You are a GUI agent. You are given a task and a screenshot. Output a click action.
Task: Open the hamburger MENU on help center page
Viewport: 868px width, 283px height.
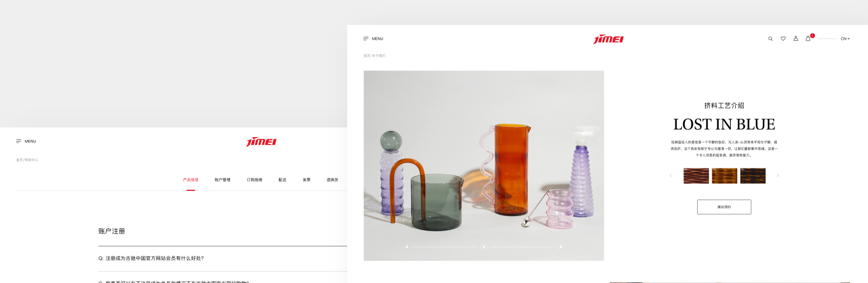coord(26,141)
